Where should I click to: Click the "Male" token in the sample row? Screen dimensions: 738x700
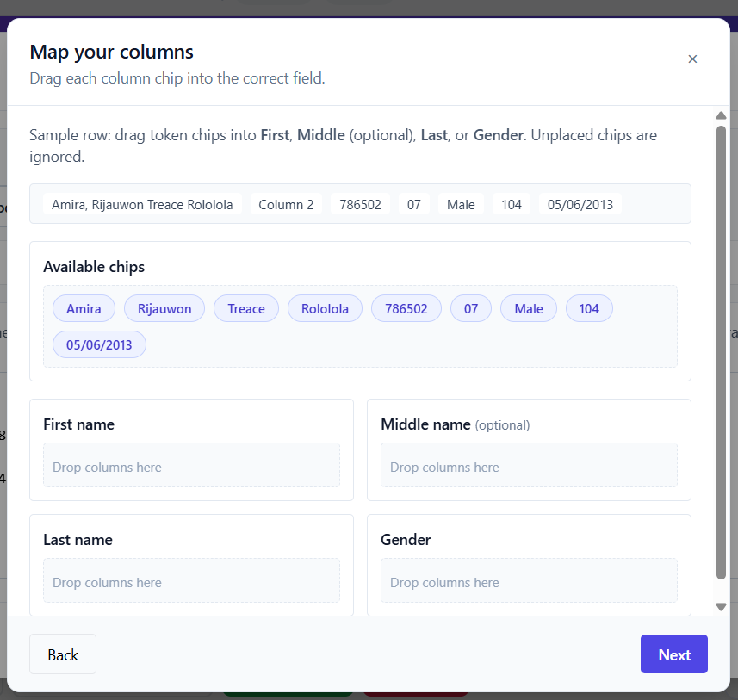[461, 204]
